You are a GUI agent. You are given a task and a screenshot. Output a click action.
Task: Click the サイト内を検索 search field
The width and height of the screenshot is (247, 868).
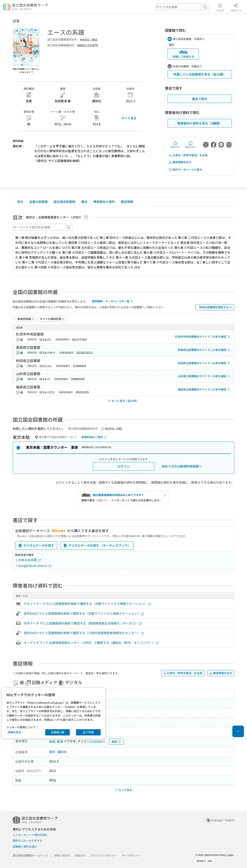(x=178, y=7)
